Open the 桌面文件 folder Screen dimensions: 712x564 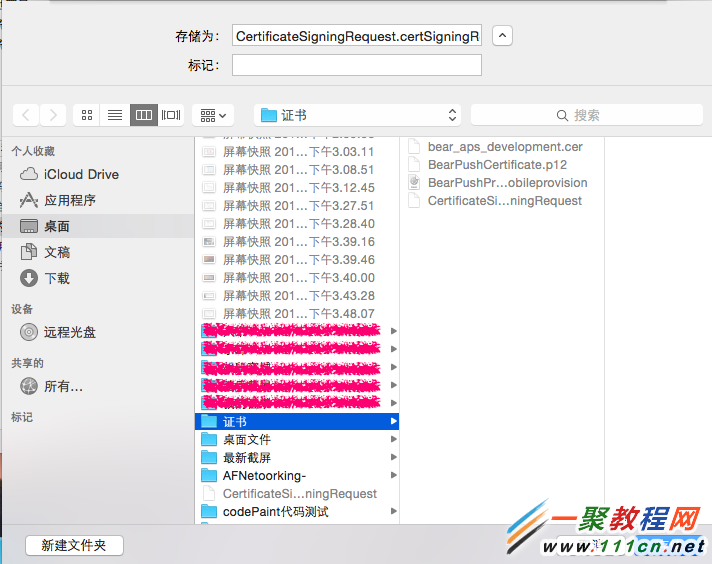[x=297, y=440]
